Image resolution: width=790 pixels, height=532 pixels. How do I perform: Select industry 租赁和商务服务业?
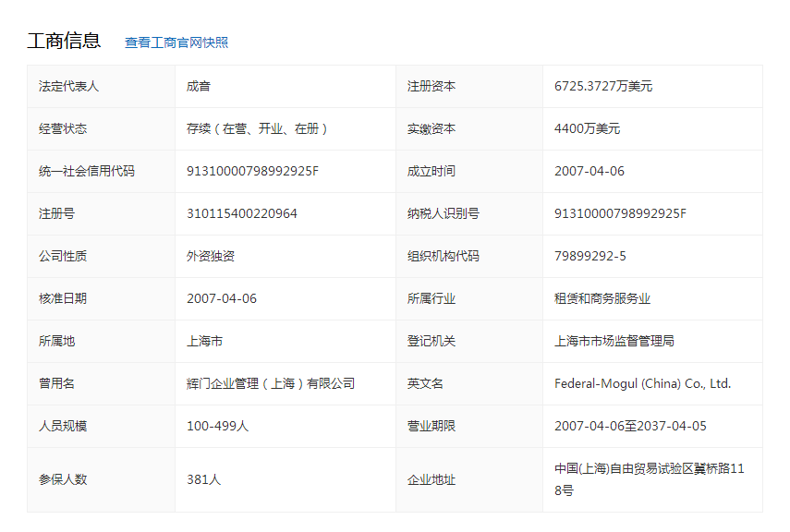coord(602,298)
